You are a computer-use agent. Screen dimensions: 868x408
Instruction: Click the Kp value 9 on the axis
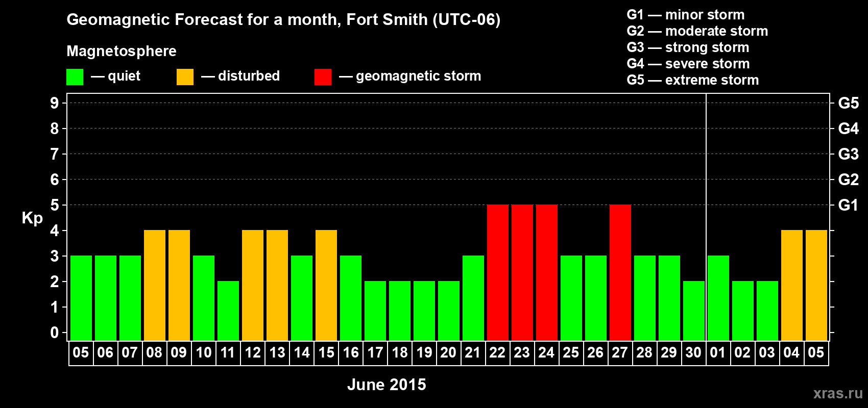pyautogui.click(x=55, y=103)
